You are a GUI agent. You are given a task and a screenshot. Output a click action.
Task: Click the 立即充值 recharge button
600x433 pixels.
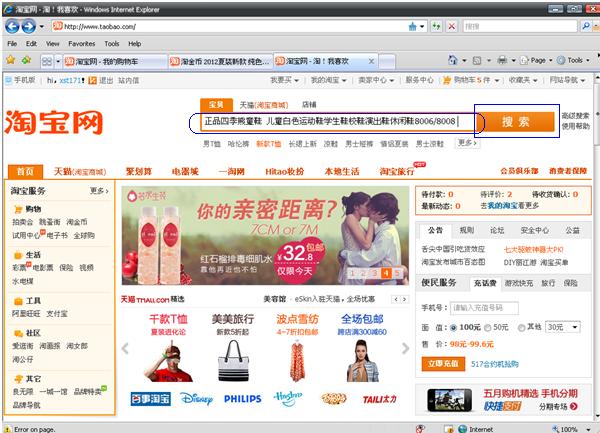click(443, 364)
